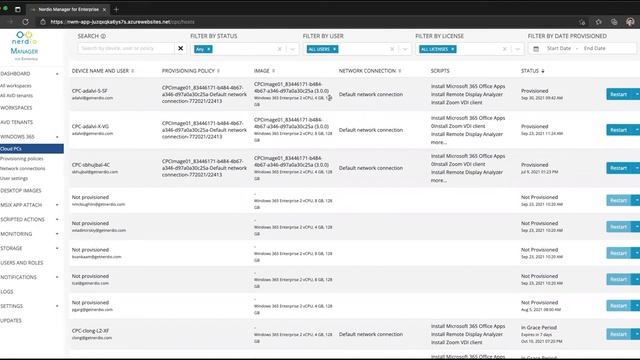The width and height of the screenshot is (640, 360).
Task: Click the Start Date field
Action: click(559, 48)
